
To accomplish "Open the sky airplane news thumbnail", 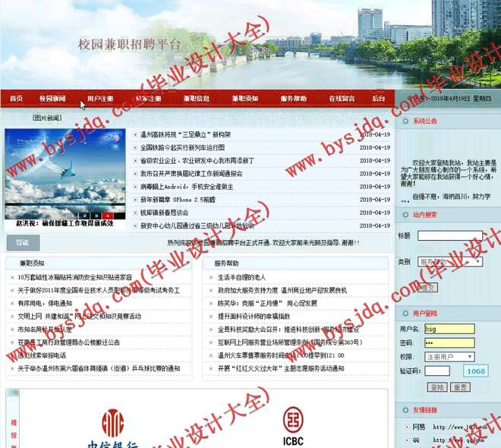I will point(65,174).
